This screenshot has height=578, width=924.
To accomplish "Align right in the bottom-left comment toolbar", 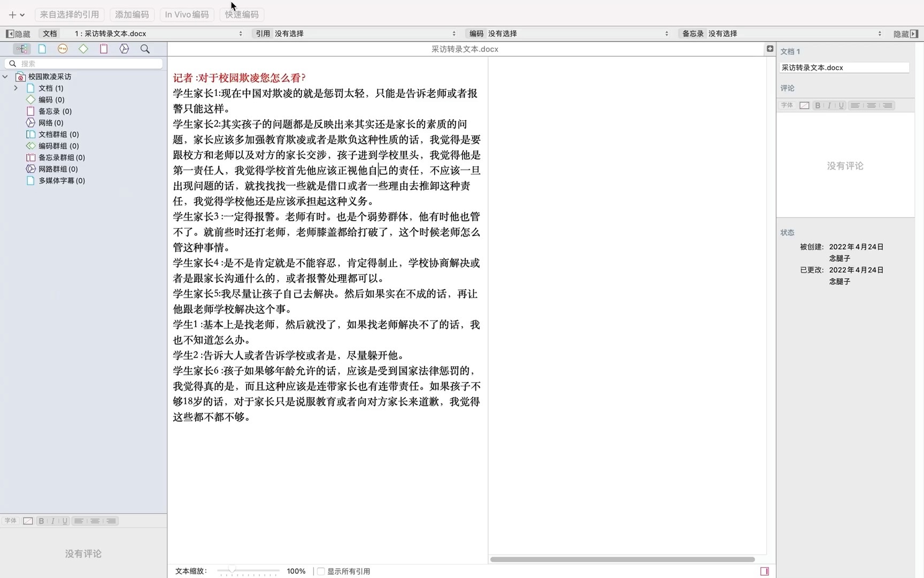I will (111, 521).
